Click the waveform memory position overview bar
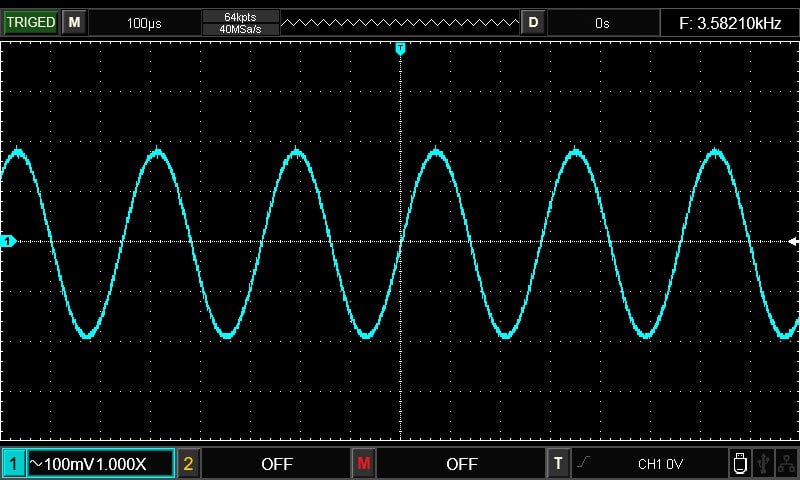800x480 pixels. 400,22
